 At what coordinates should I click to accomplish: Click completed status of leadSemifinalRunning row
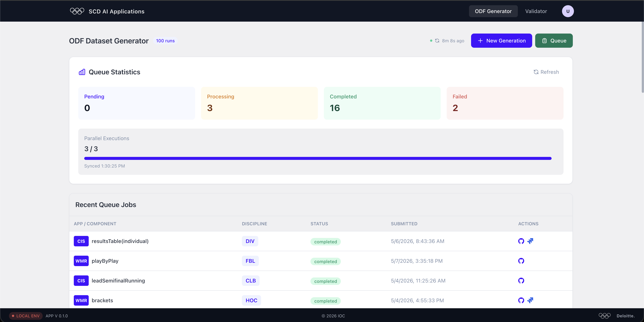click(x=326, y=281)
